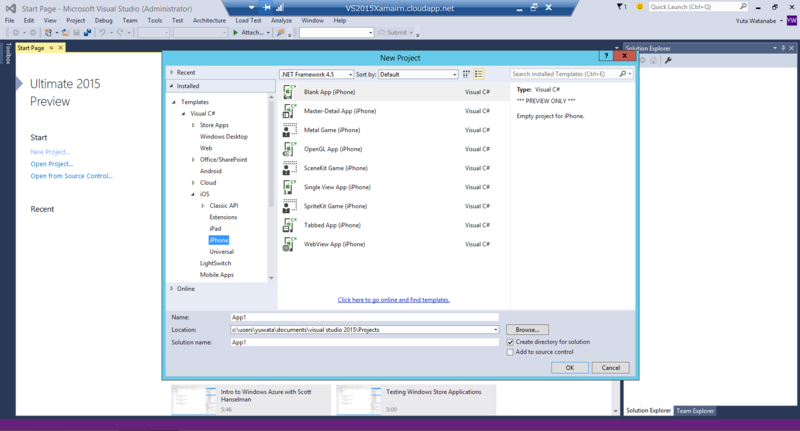The height and width of the screenshot is (431, 800).
Task: Open Intro to Windows Azure video thumbnail
Action: pos(194,400)
